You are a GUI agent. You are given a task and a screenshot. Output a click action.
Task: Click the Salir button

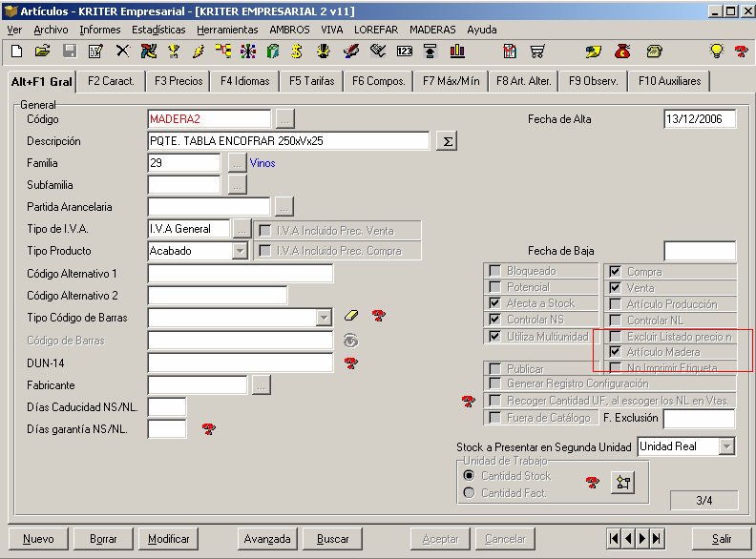click(722, 539)
